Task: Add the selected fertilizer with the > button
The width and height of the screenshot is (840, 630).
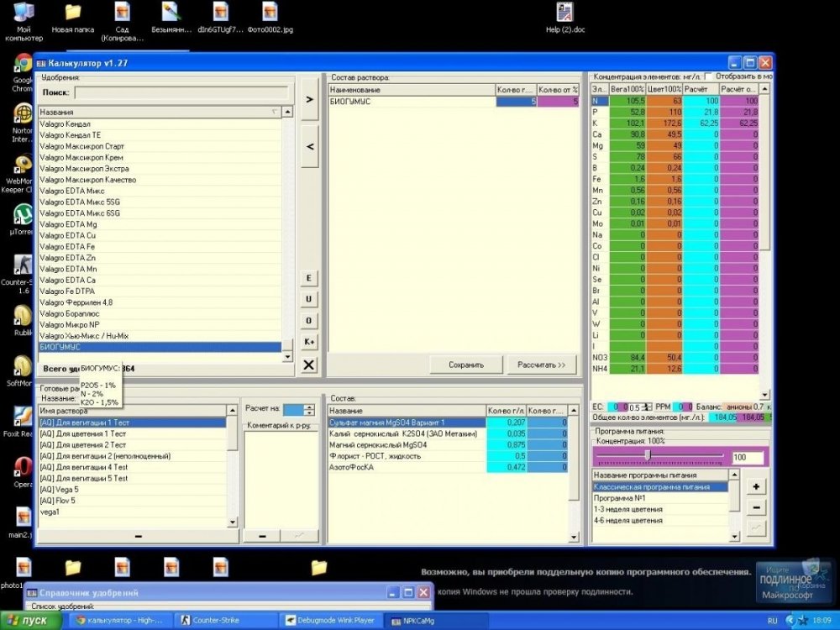Action: coord(309,100)
